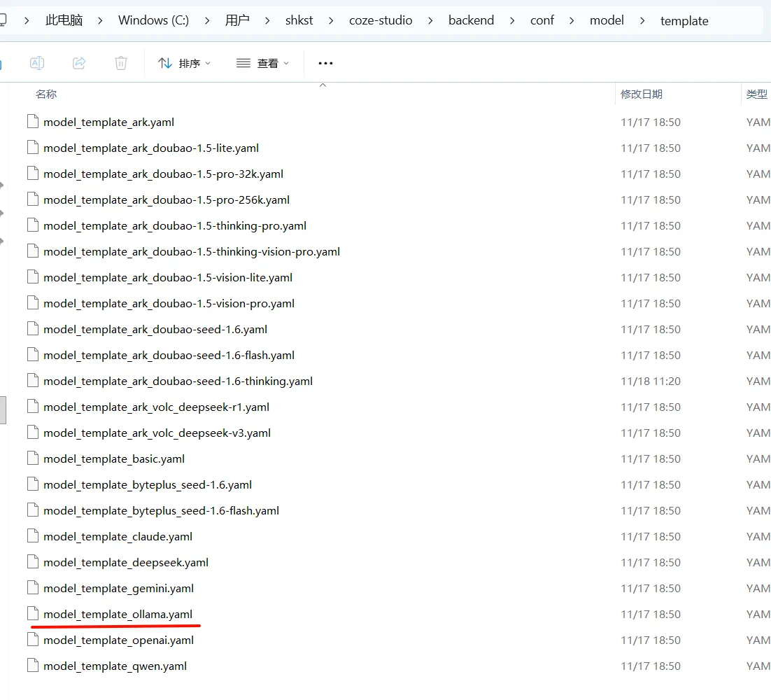Viewport: 771px width, 700px height.
Task: Select file model_template_gemini.yaml
Action: click(x=118, y=589)
